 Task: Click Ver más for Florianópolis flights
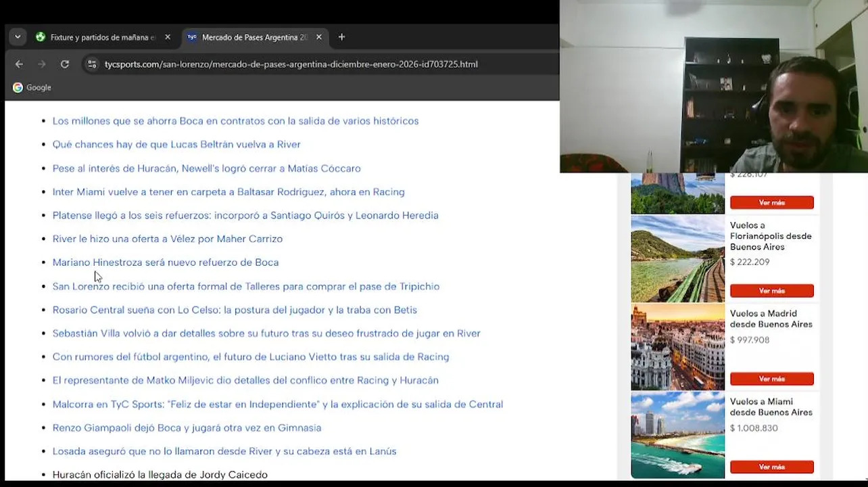click(x=771, y=291)
